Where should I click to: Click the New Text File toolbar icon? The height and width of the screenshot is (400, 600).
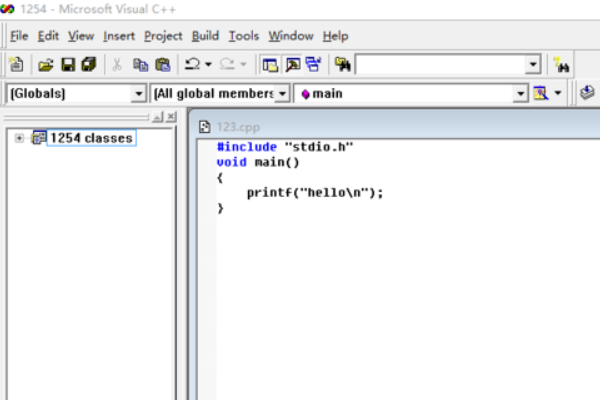coord(16,64)
